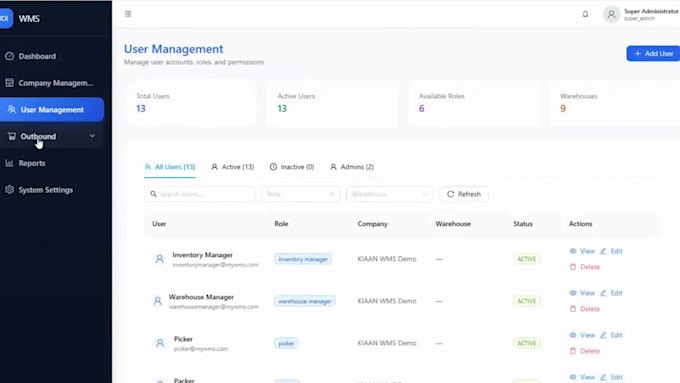Click the Warehouses count card

point(615,103)
